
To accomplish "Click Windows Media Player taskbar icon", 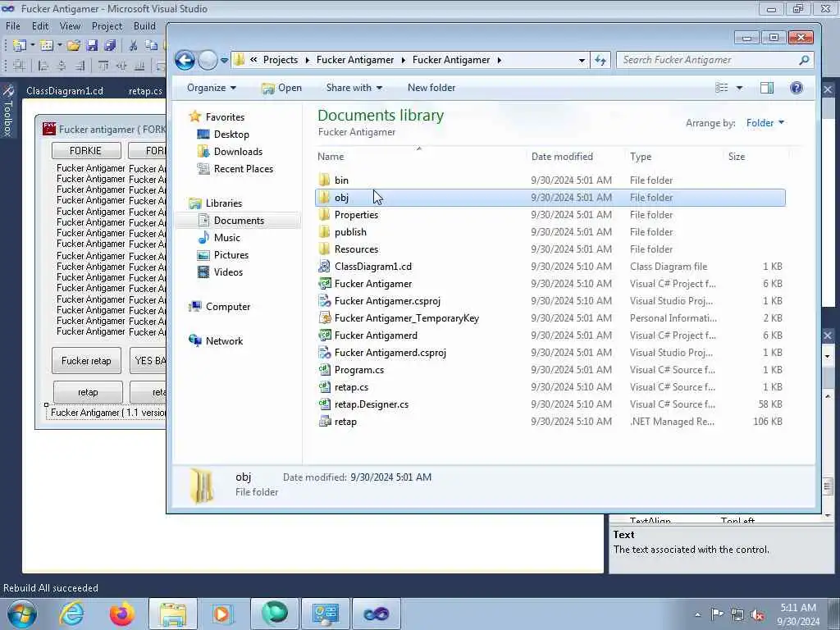I will point(223,614).
